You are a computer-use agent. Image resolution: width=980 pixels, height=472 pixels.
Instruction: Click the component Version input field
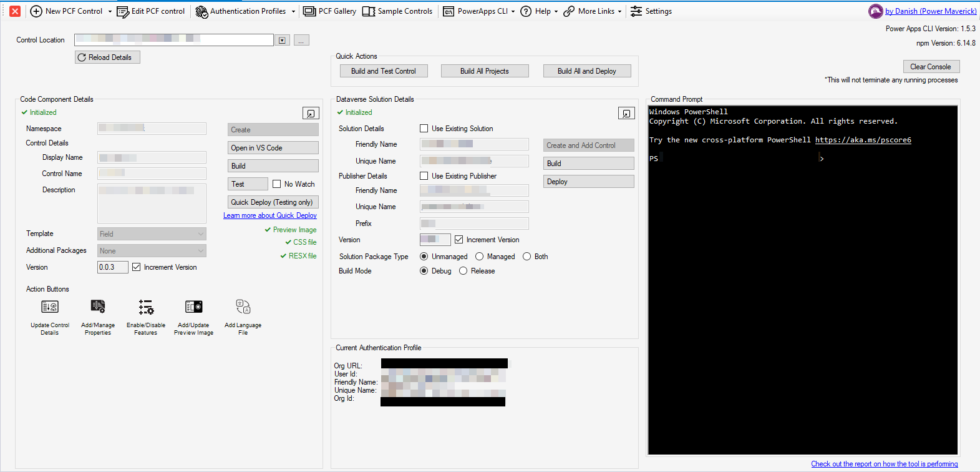(113, 267)
